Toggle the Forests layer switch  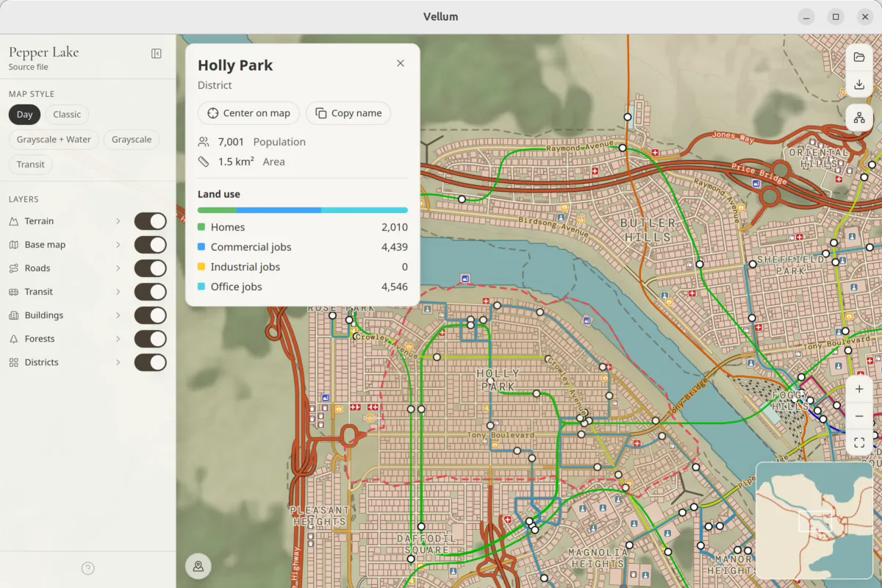(x=151, y=339)
